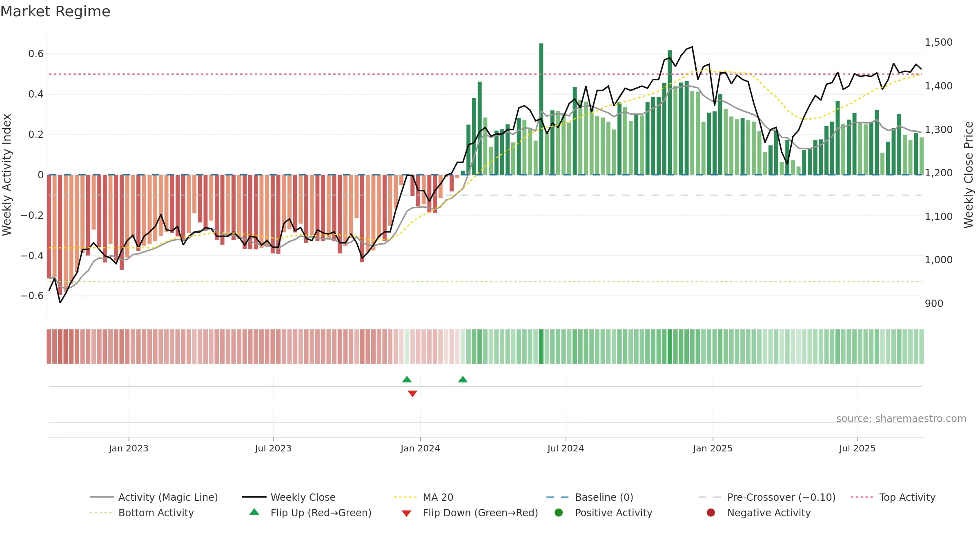
Task: Click the Weekly Close Price axis title
Action: point(969,175)
